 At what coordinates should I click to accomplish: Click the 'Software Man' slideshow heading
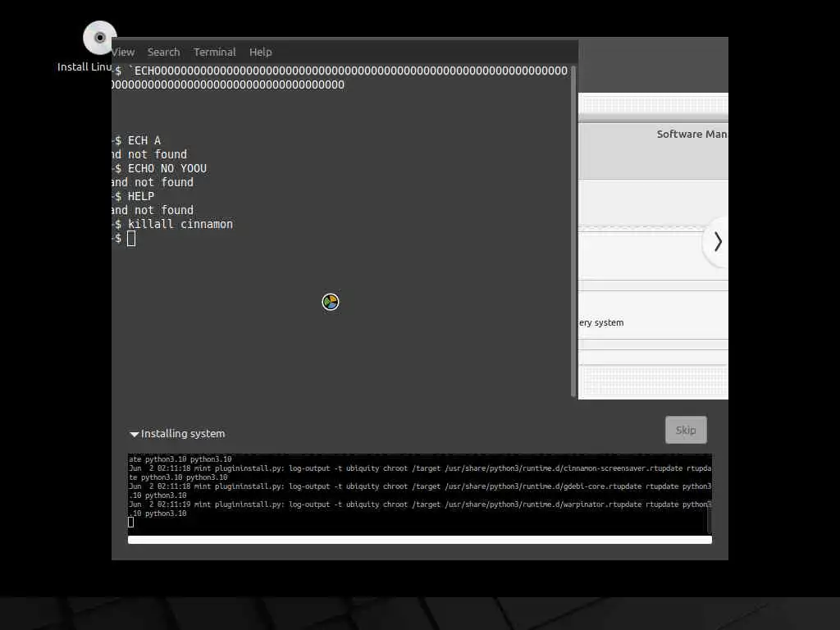click(x=692, y=134)
